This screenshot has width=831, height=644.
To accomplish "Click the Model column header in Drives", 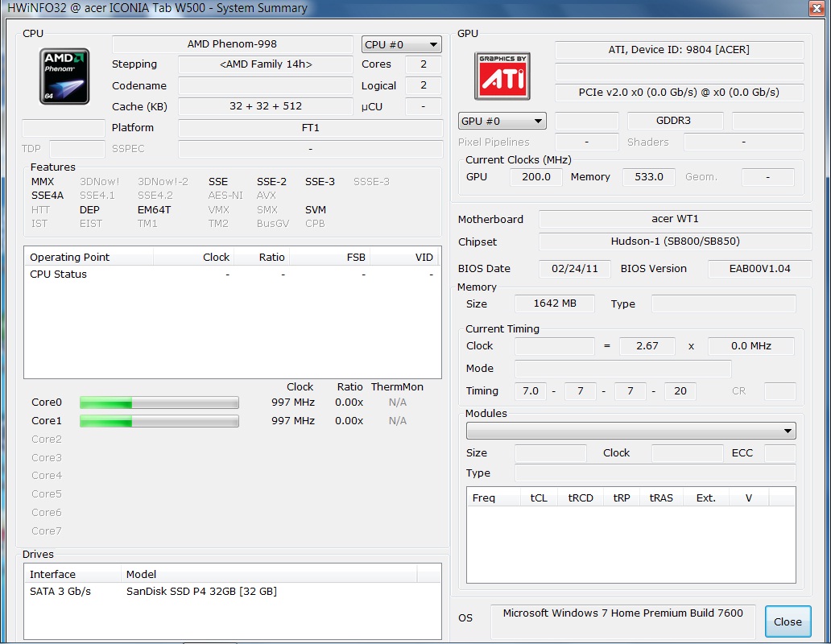I will (x=269, y=574).
